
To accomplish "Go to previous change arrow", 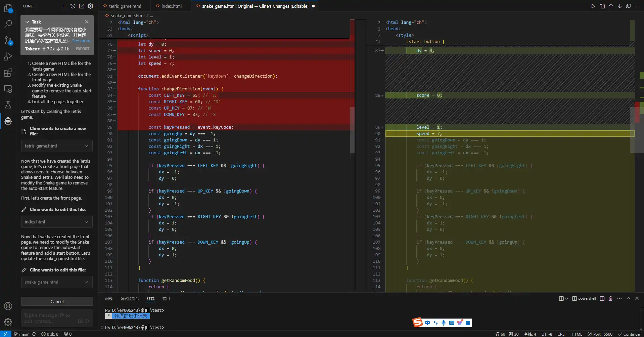I will pyautogui.click(x=611, y=6).
